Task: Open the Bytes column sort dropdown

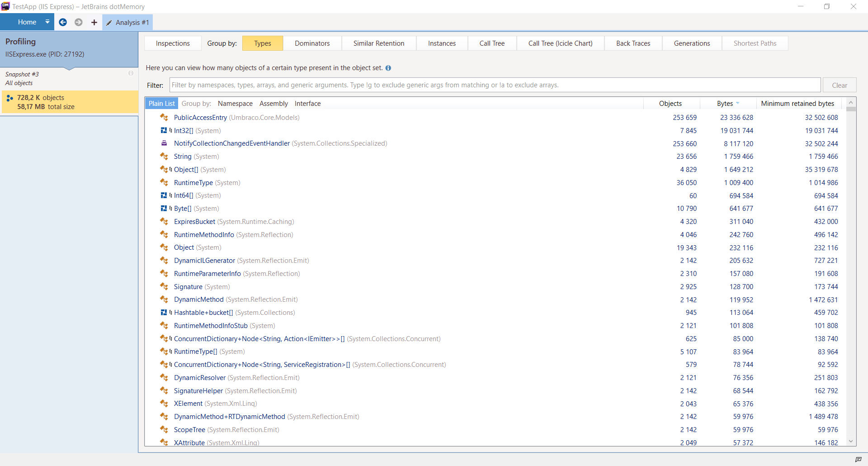Action: tap(739, 103)
